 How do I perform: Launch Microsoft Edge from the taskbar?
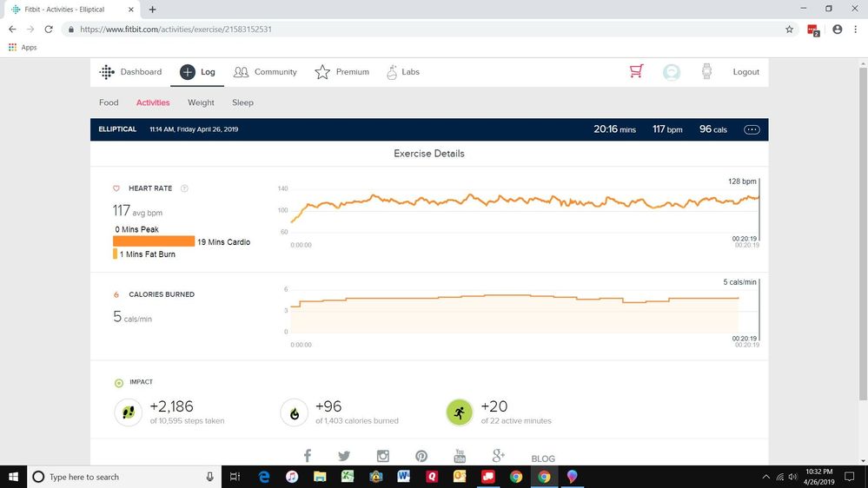[x=264, y=477]
